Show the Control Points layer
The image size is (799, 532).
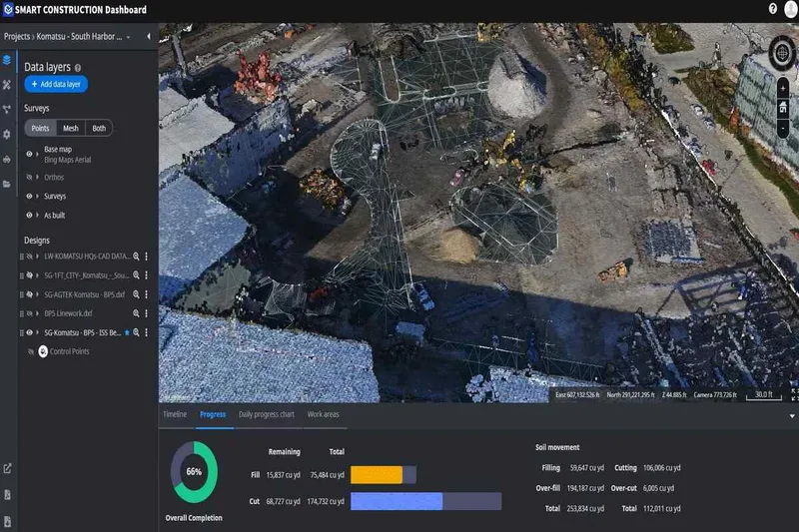[31, 351]
